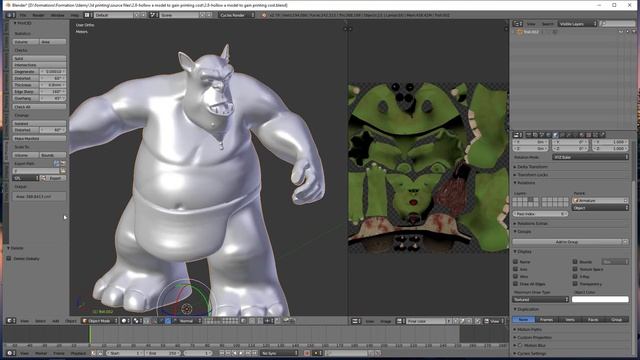The height and width of the screenshot is (360, 640).
Task: Click the Solid check button
Action: [39, 58]
